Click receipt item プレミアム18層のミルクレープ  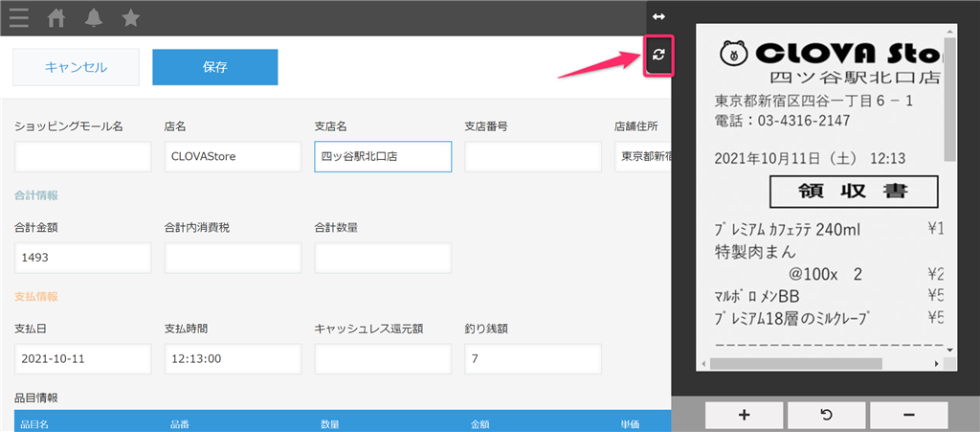pos(791,318)
